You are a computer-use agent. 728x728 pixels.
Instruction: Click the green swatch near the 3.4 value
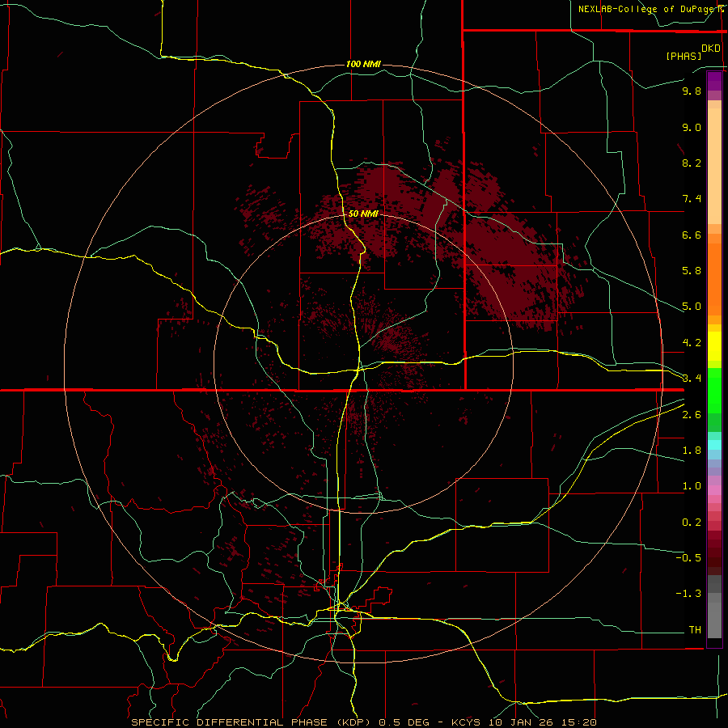[714, 389]
